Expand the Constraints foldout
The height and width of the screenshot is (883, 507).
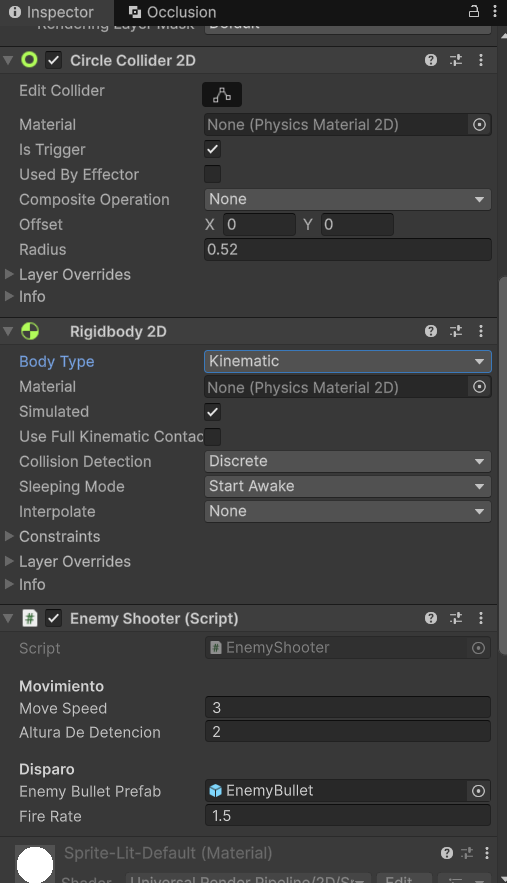point(9,536)
